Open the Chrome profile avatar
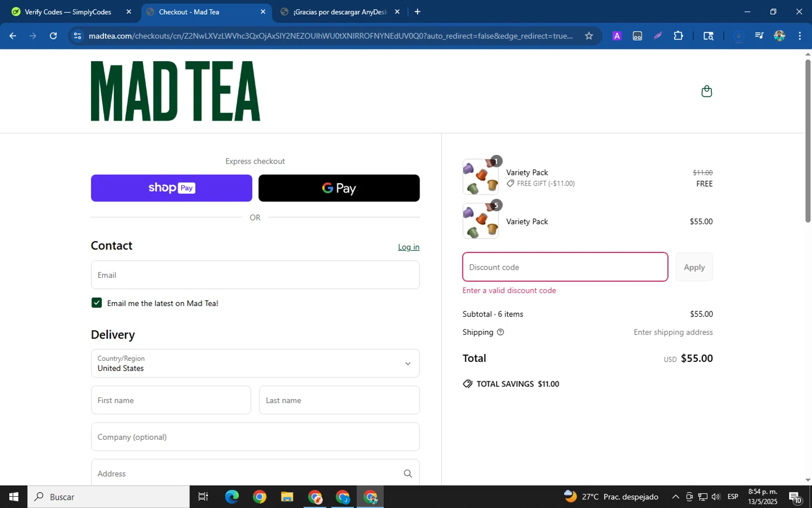This screenshot has height=508, width=812. (x=780, y=36)
